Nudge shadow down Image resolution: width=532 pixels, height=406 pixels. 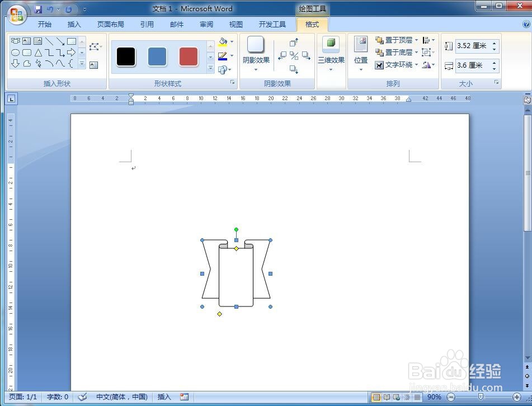pyautogui.click(x=294, y=69)
